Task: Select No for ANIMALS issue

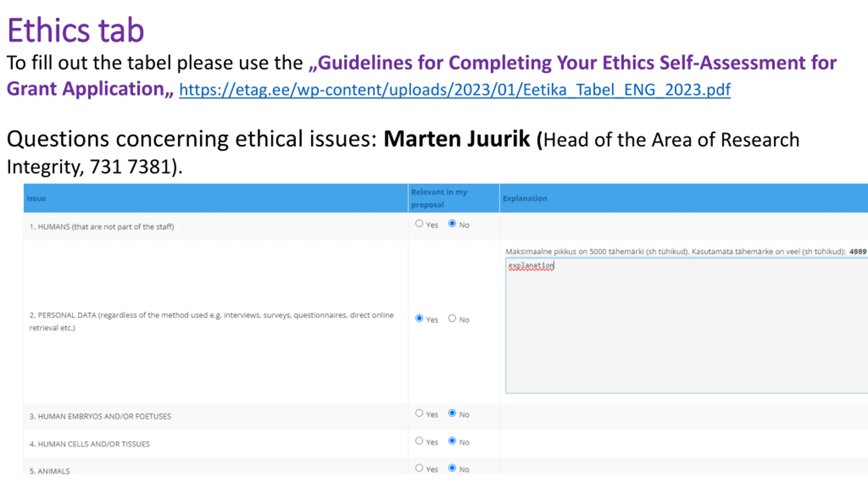Action: 452,468
